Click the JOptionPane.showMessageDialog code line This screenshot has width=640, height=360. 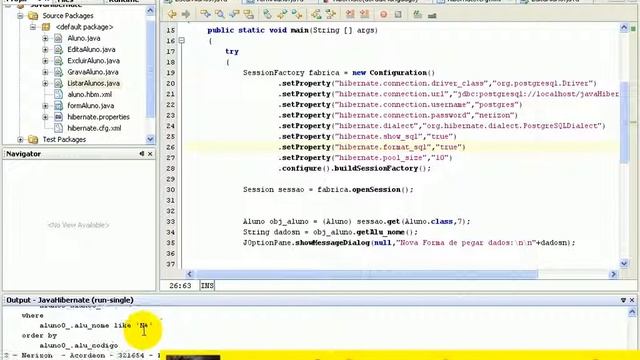coord(409,243)
